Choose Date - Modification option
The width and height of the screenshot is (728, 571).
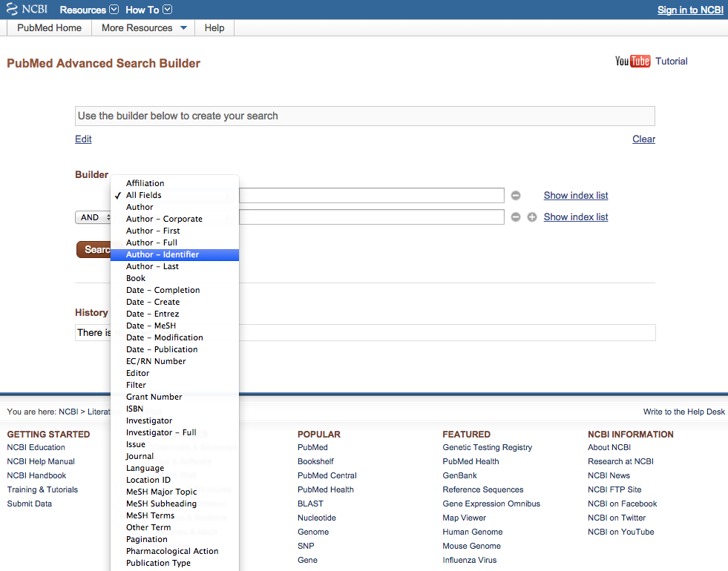[x=174, y=337]
